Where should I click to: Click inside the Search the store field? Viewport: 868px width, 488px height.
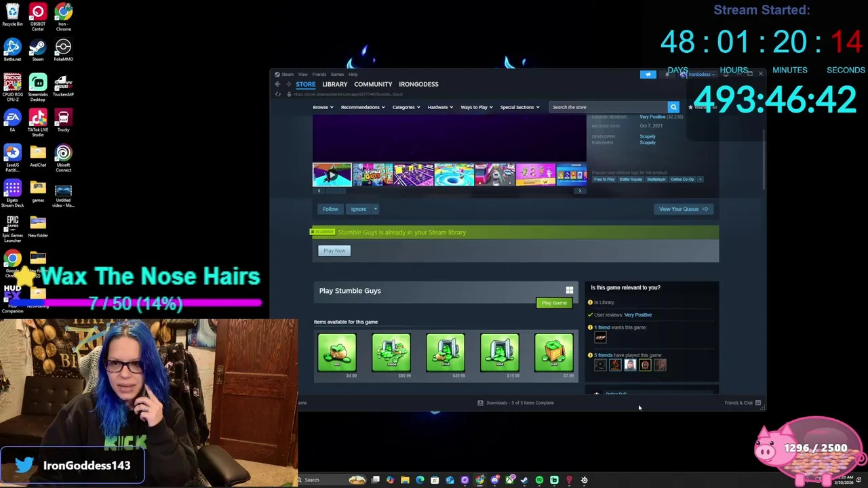(x=608, y=107)
